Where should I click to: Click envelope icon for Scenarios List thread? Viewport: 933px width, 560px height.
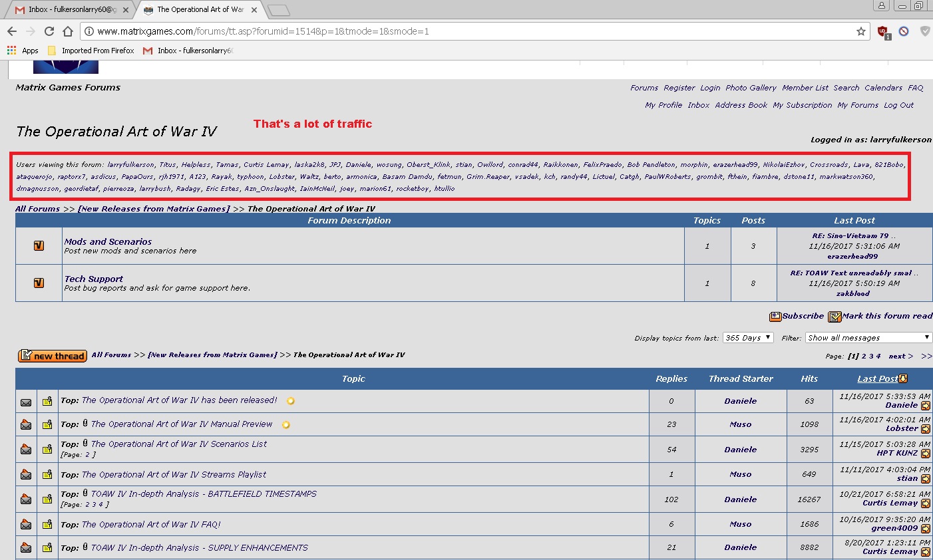[x=26, y=449]
